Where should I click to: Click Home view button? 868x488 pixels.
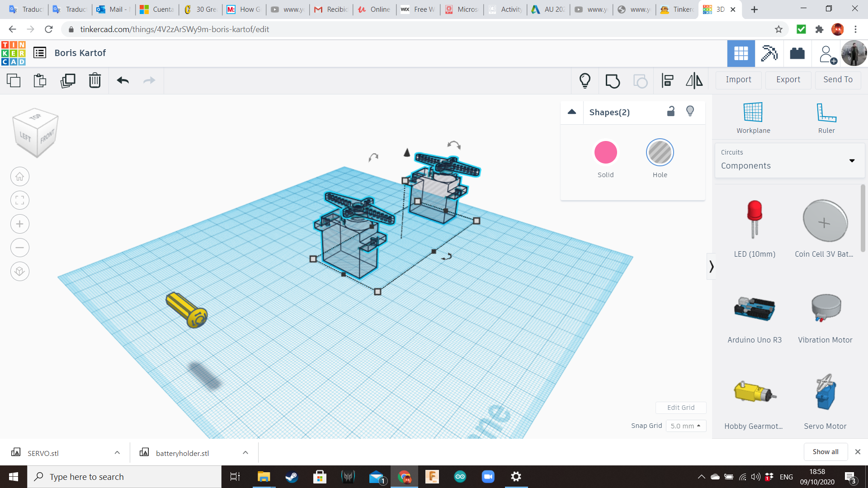click(20, 177)
